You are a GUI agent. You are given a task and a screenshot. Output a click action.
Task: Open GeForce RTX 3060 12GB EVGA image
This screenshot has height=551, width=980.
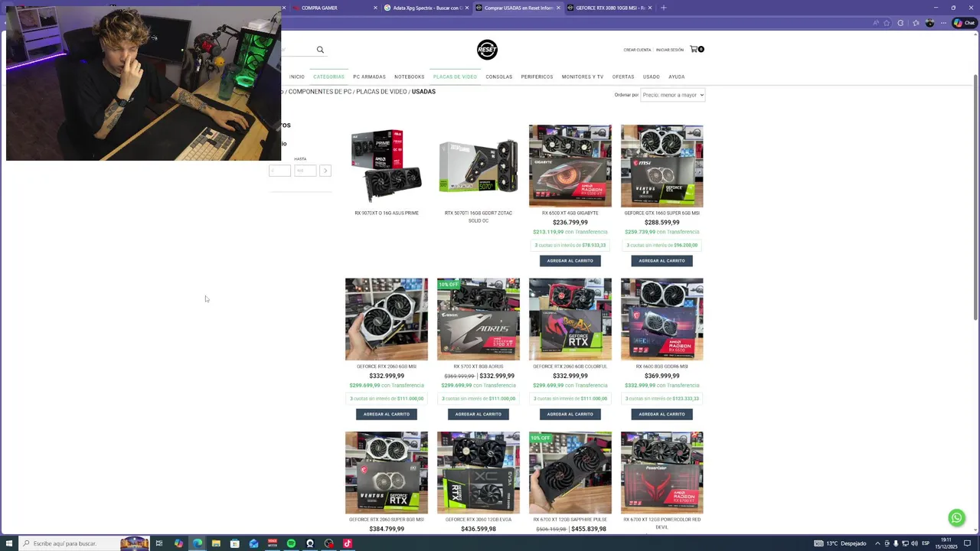(479, 473)
